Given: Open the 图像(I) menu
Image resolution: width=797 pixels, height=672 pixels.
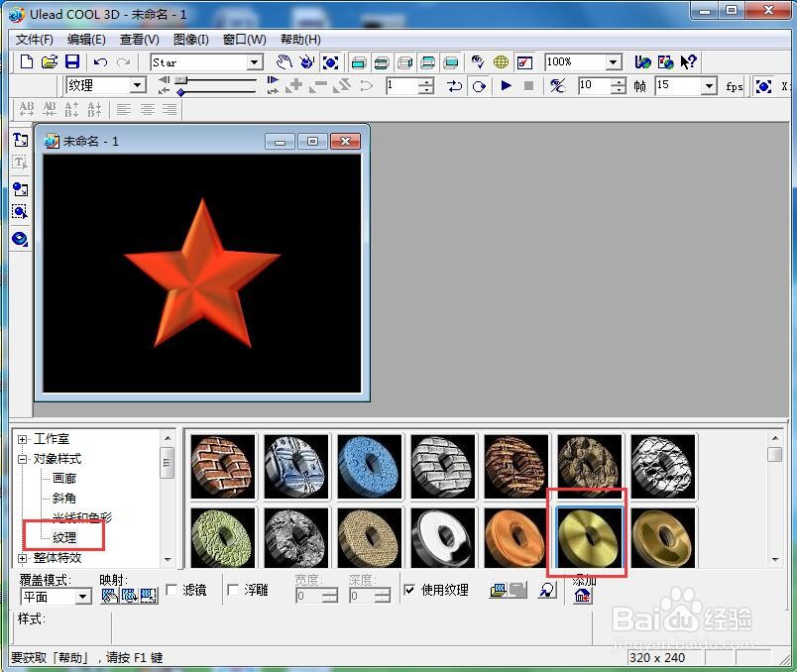Looking at the screenshot, I should pos(191,40).
